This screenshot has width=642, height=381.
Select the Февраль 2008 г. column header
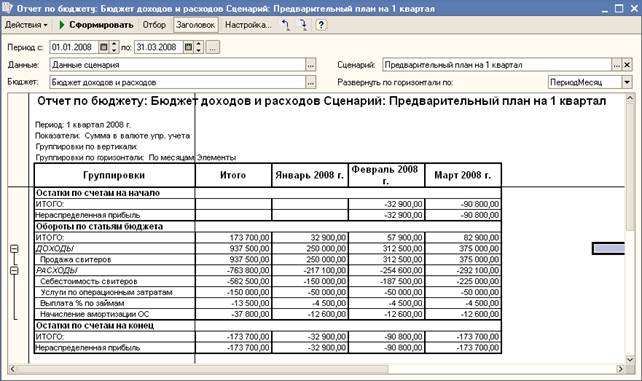(x=386, y=175)
